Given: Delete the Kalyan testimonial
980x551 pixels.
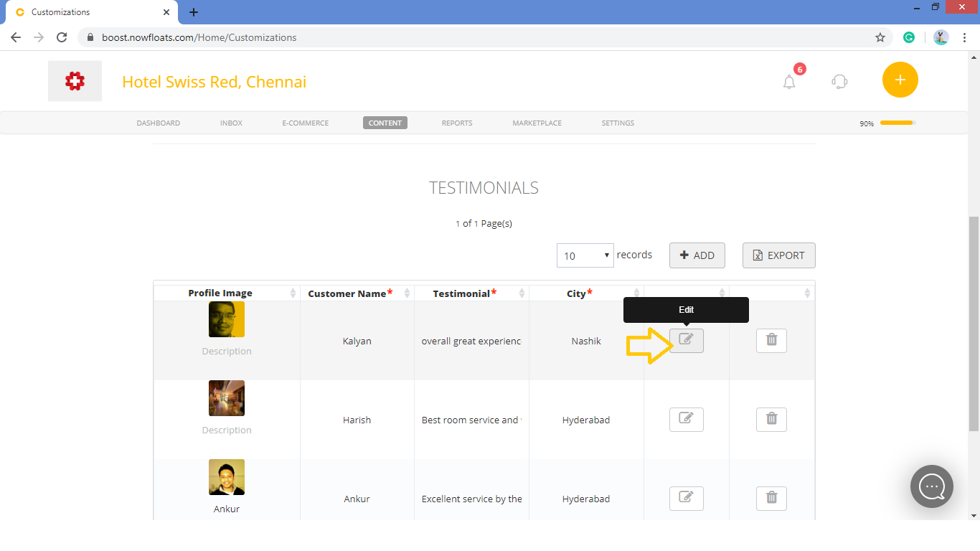Looking at the screenshot, I should tap(771, 341).
